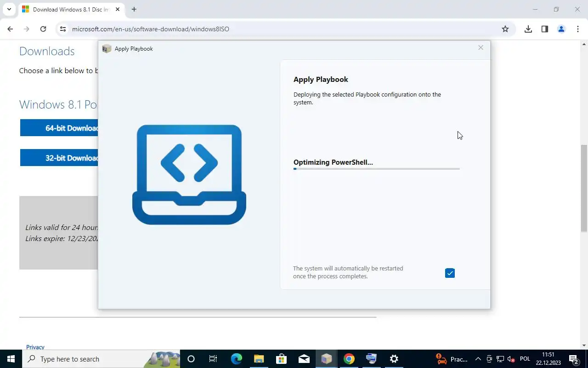Close the Download Windows 8.1 tab
This screenshot has width=588, height=368.
pyautogui.click(x=118, y=9)
